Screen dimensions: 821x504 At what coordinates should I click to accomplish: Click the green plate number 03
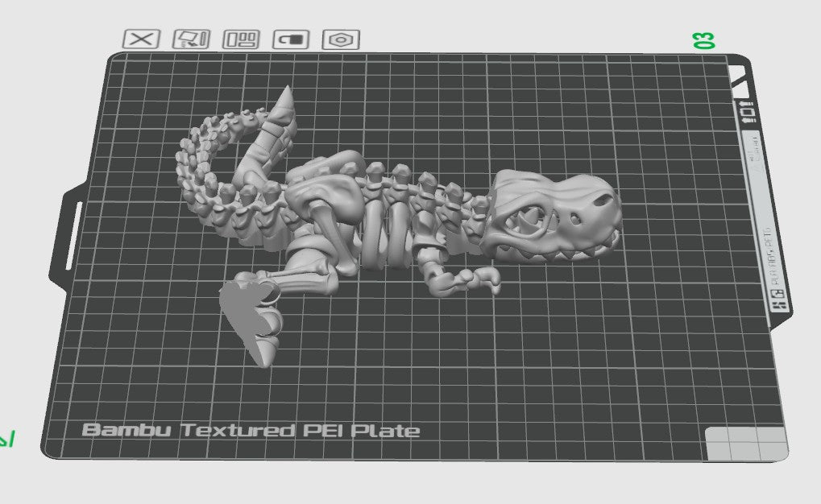point(704,41)
